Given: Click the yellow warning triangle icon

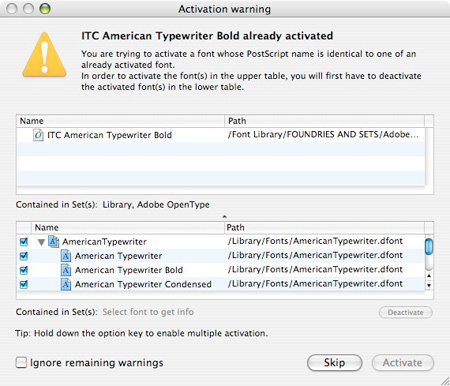Looking at the screenshot, I should coord(44,55).
